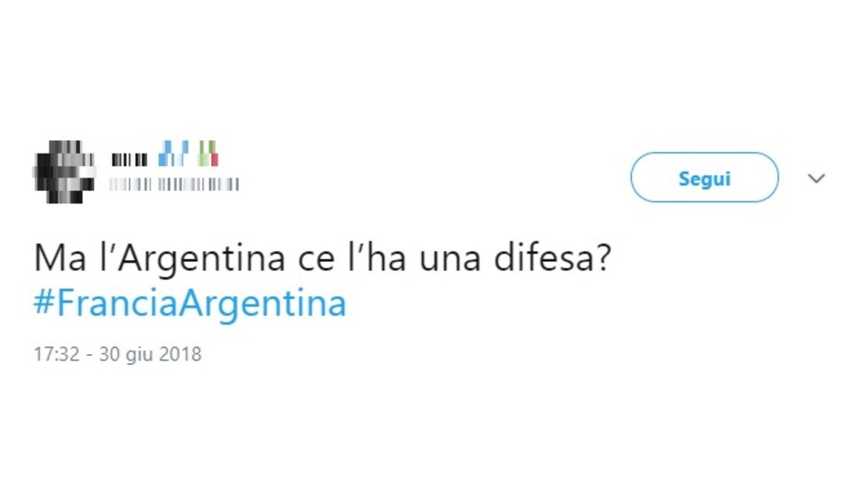Expand the tweet options chevron menu
The height and width of the screenshot is (482, 868).
point(816,178)
